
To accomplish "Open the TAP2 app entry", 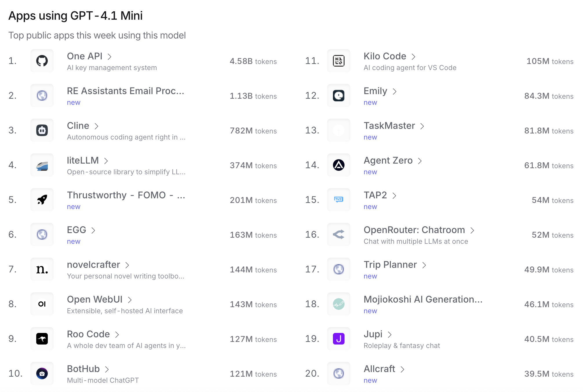I will pos(375,195).
